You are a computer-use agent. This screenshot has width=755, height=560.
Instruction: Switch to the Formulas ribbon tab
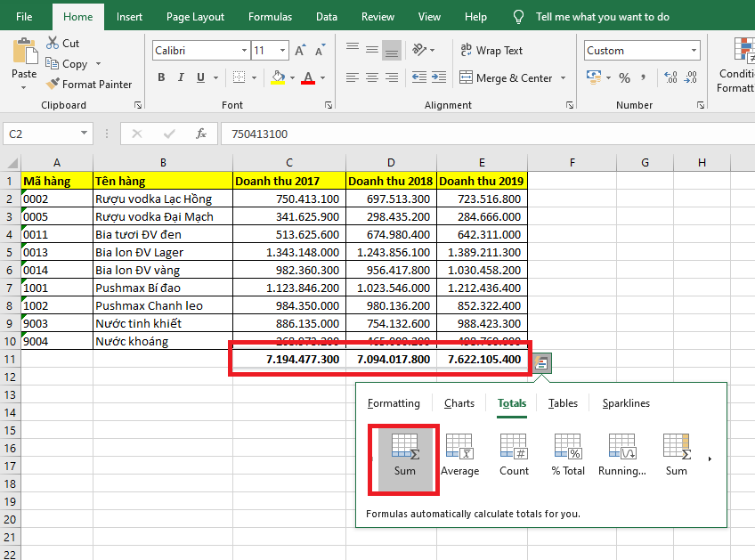click(270, 17)
